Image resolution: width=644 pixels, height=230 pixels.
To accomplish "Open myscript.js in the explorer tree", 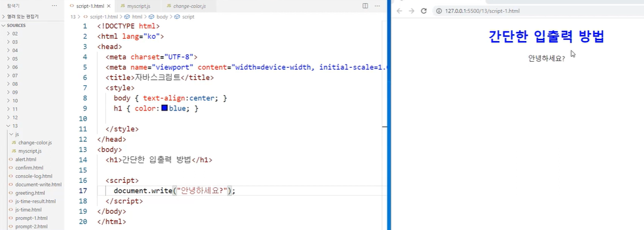I will tap(32, 151).
